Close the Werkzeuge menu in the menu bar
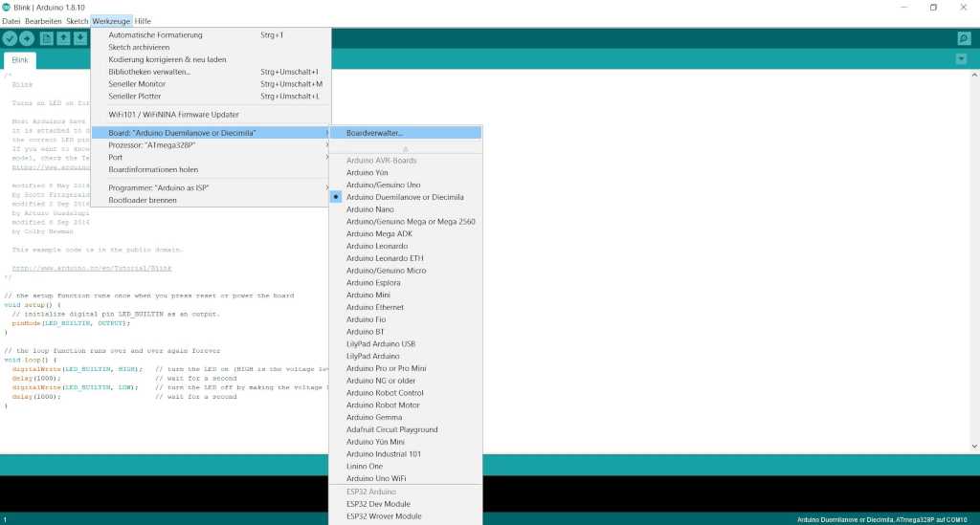The image size is (980, 525). 111,21
